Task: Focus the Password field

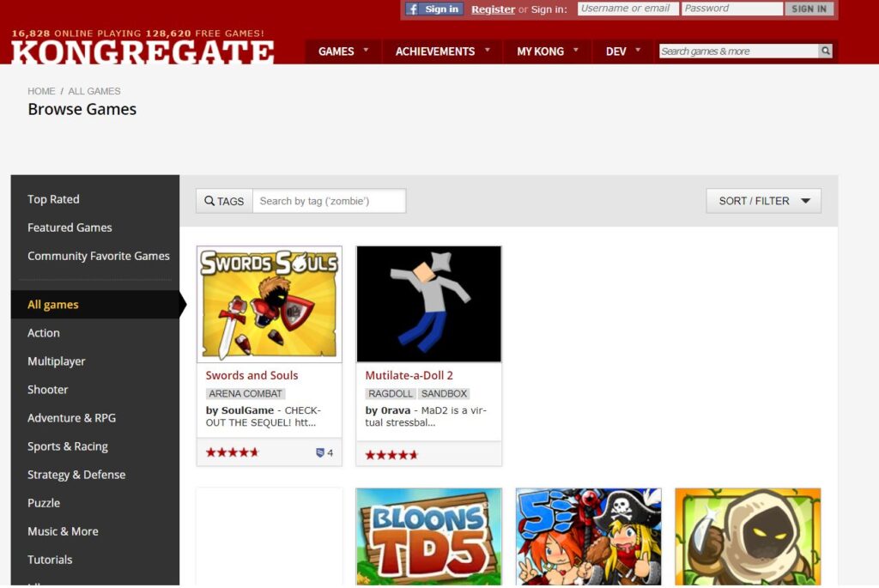Action: coord(731,9)
